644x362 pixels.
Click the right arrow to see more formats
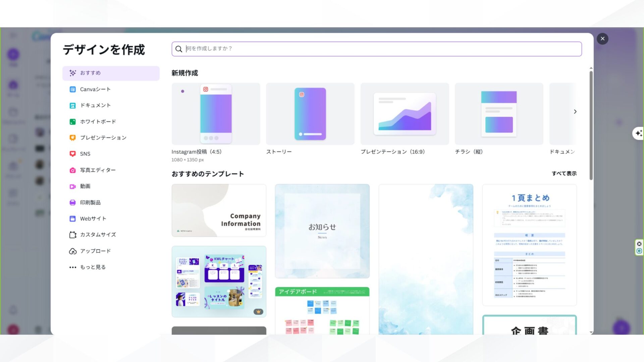pos(575,112)
